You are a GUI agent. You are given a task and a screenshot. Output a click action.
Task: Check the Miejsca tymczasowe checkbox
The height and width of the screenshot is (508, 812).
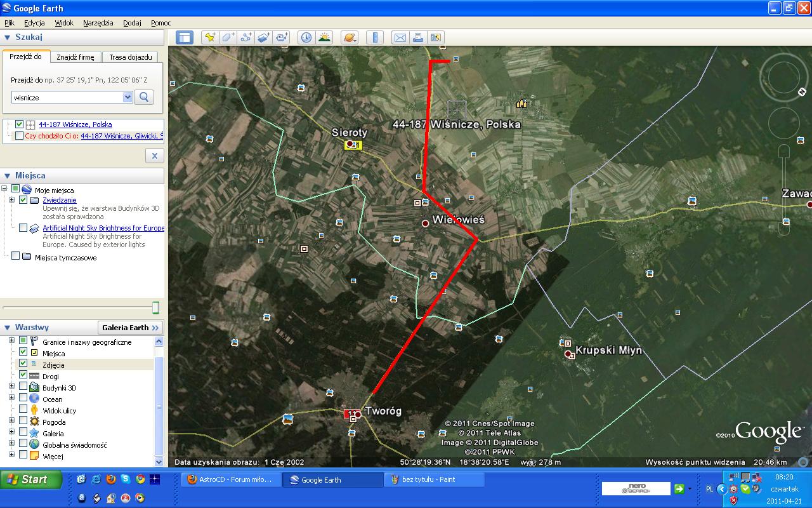(15, 257)
